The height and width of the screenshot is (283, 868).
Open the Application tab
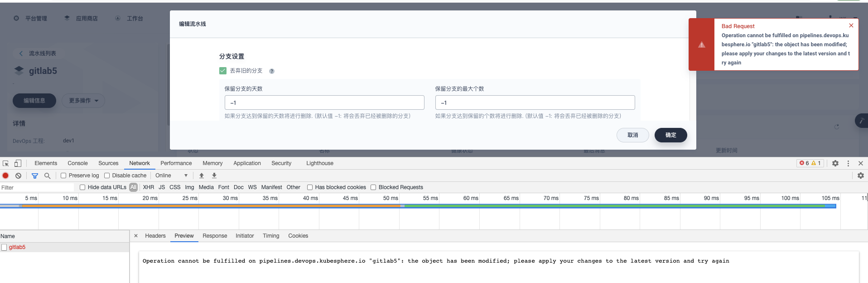(x=247, y=163)
